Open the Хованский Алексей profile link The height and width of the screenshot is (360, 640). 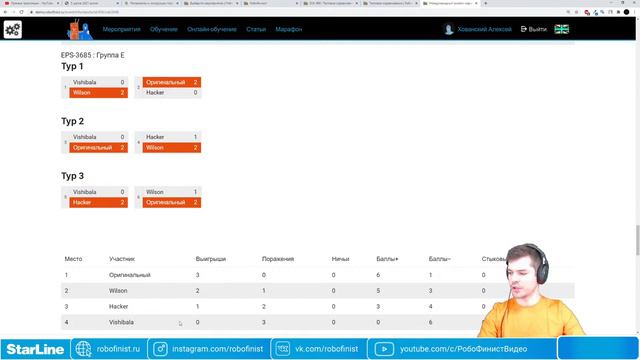pos(484,29)
